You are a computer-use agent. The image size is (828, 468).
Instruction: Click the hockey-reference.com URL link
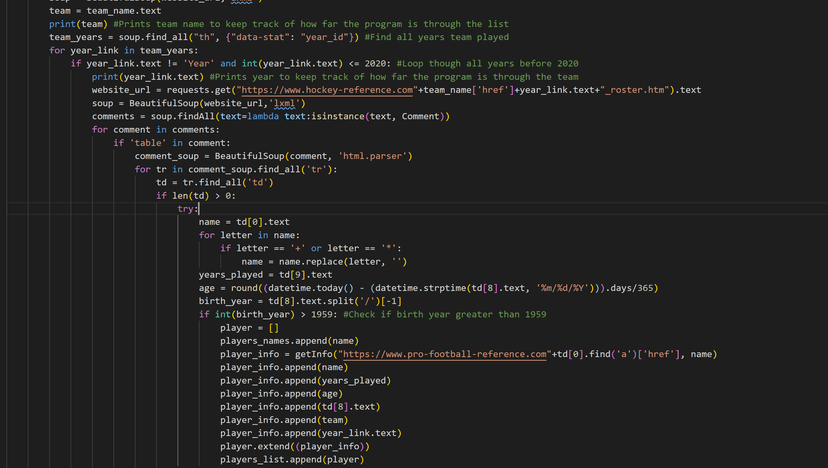point(327,90)
